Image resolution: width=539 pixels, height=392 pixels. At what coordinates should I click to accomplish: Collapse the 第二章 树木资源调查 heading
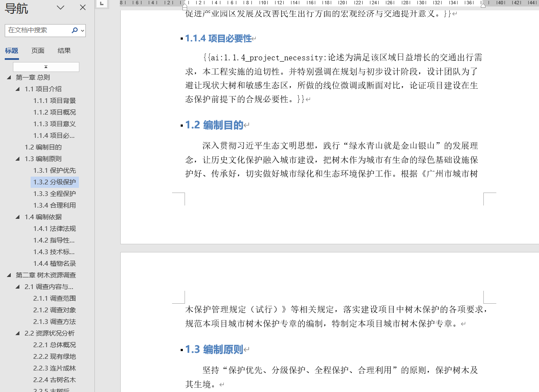click(9, 275)
